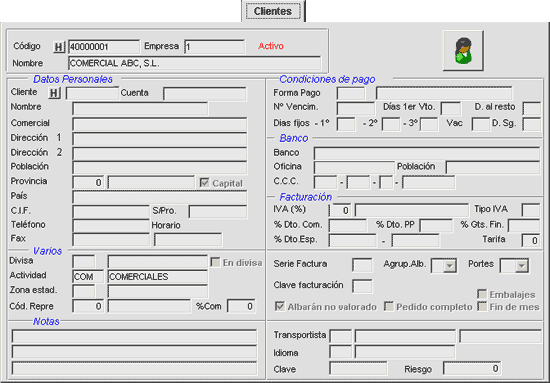The image size is (550, 383).
Task: Click the Varios section heading
Action: 47,251
